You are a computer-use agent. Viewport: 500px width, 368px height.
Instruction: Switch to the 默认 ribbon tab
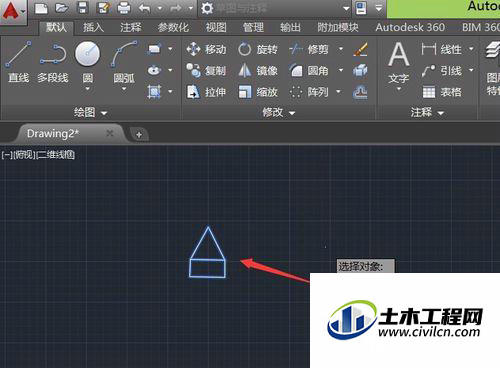(56, 27)
